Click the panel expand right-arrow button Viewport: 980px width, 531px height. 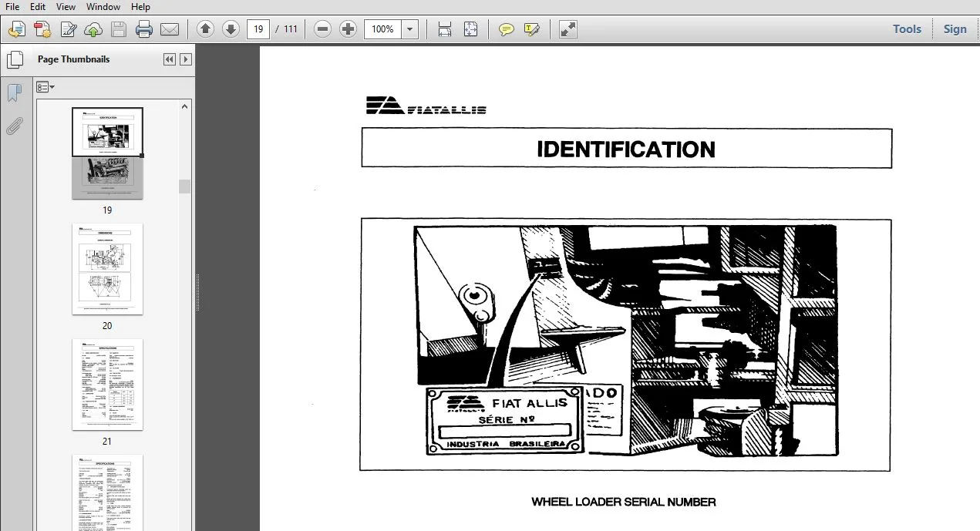186,59
